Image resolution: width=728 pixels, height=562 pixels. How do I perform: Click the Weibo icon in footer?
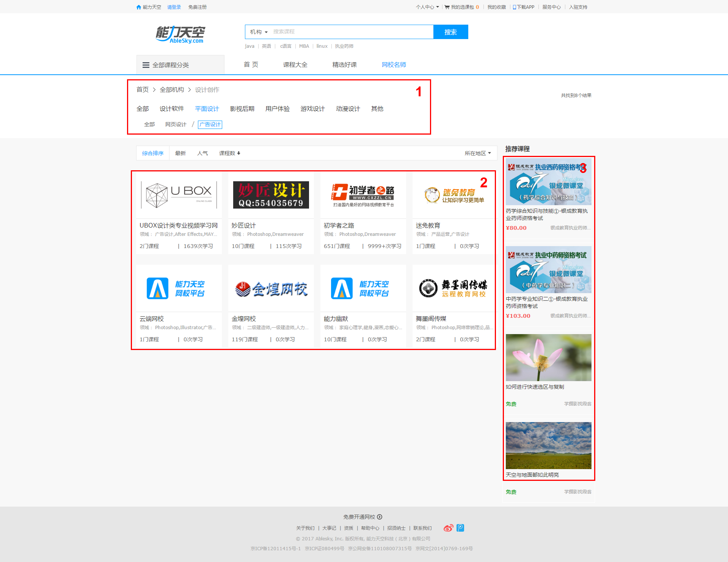click(x=449, y=528)
